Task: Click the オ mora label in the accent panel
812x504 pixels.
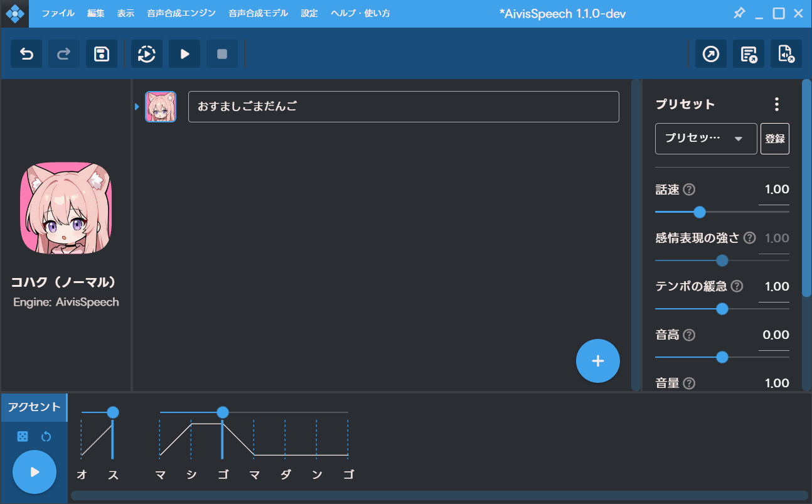Action: (x=82, y=475)
